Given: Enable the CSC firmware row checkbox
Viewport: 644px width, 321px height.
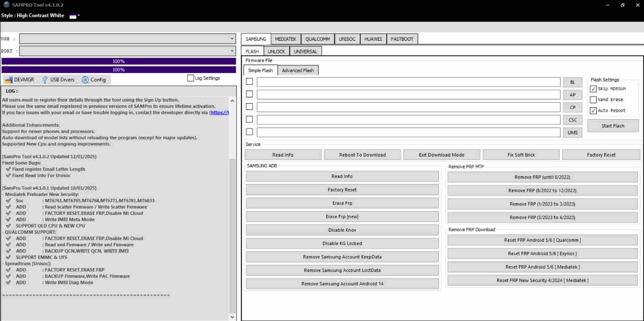Looking at the screenshot, I should pyautogui.click(x=250, y=119).
